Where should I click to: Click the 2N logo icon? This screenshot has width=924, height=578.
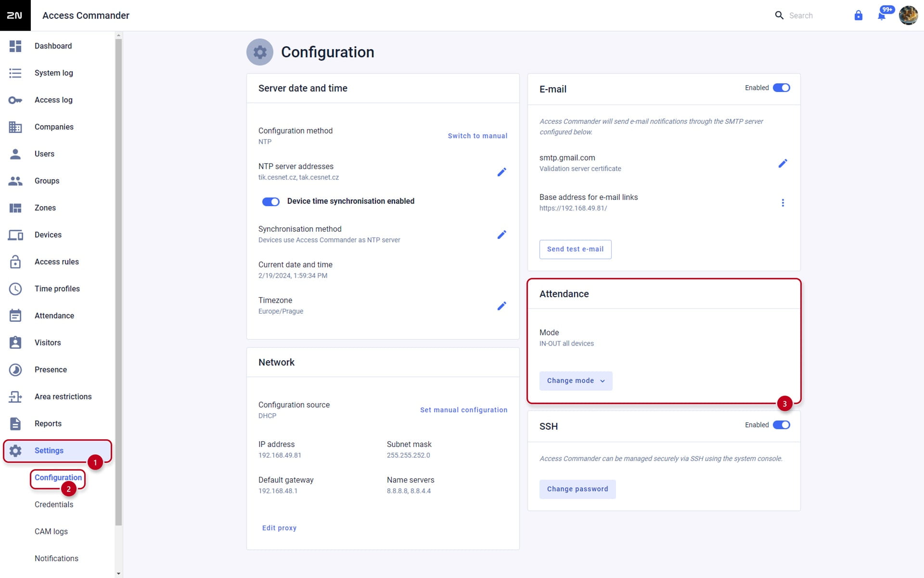coord(15,15)
